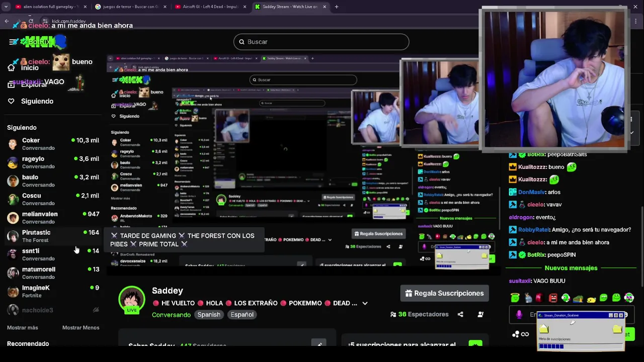Open the Kick sidebar hamburger menu

(x=13, y=42)
